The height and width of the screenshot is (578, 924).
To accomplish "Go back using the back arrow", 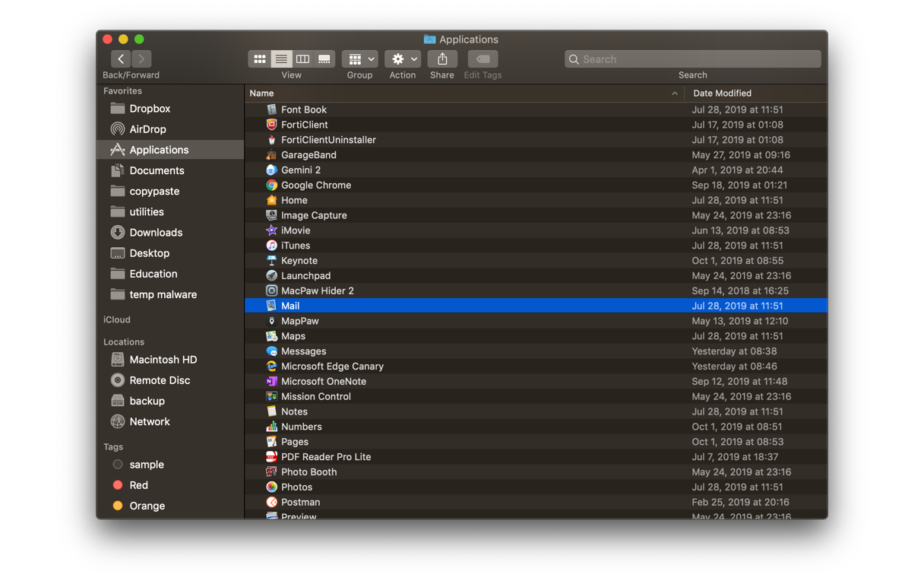I will click(121, 59).
